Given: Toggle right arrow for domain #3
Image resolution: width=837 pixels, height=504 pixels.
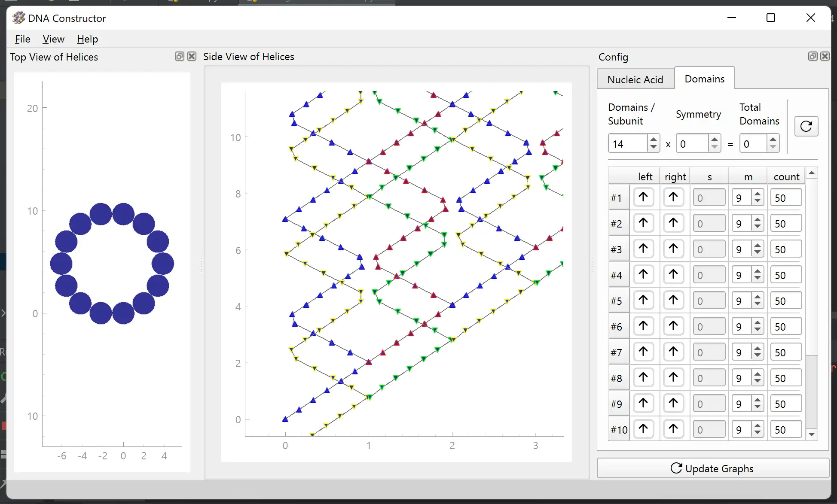Looking at the screenshot, I should pyautogui.click(x=673, y=249).
